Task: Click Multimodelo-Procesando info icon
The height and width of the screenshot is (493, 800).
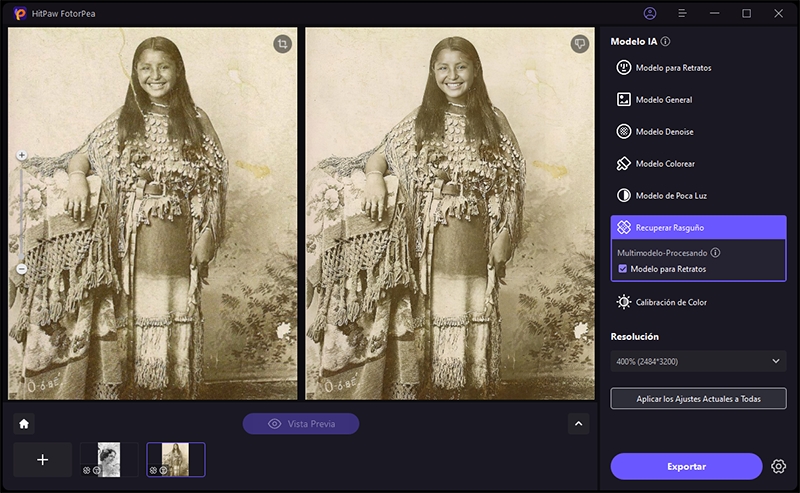Action: 715,253
